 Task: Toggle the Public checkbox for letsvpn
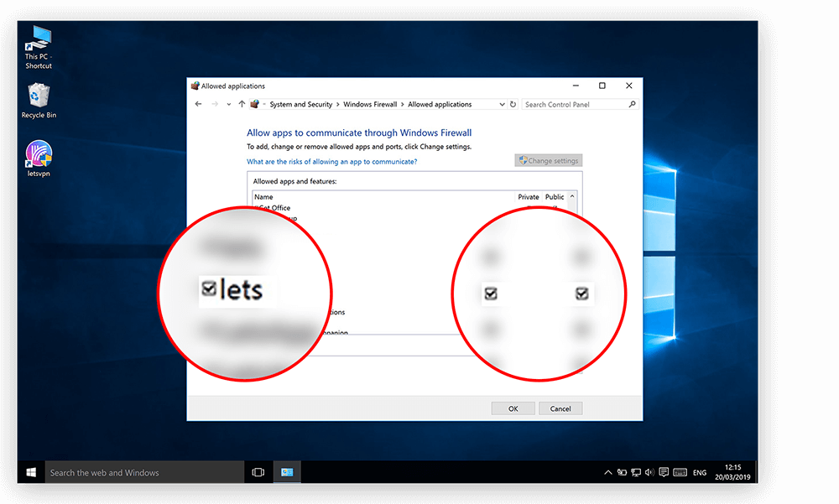(581, 294)
